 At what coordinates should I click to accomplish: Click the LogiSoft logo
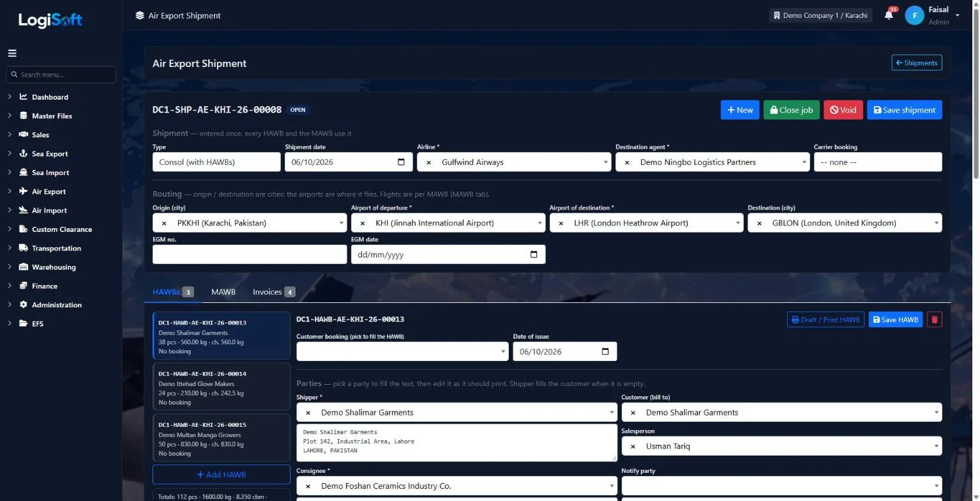pyautogui.click(x=50, y=20)
